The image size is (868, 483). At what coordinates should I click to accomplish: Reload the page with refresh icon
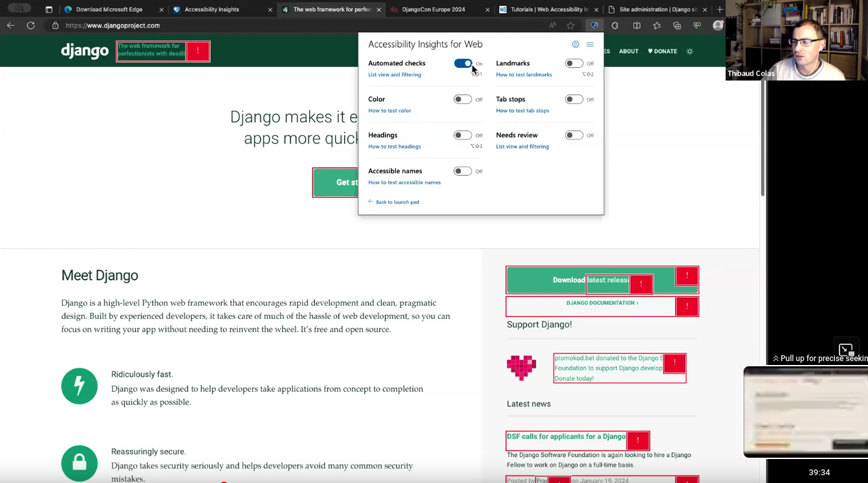pos(30,25)
